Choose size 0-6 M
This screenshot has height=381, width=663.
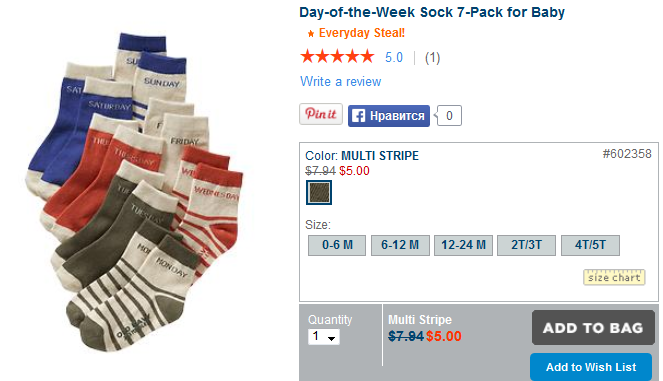[x=337, y=245]
